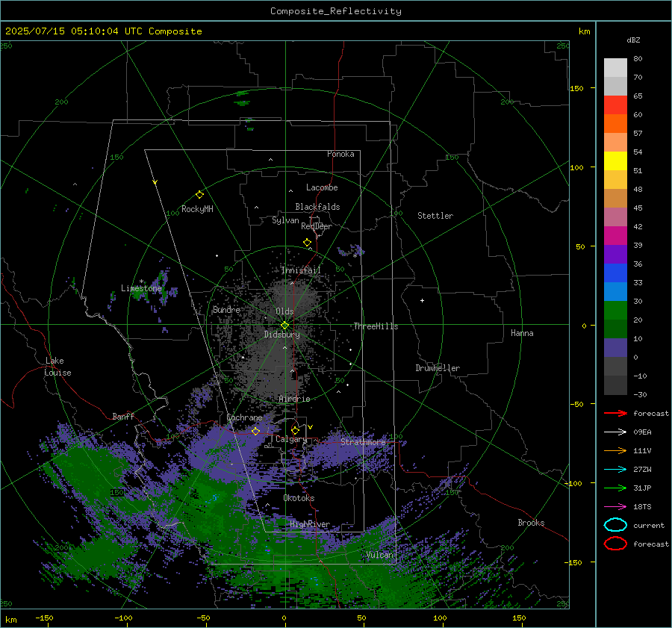Click the purple 10 dBZ legend swatch
672x628 pixels.
(x=615, y=347)
